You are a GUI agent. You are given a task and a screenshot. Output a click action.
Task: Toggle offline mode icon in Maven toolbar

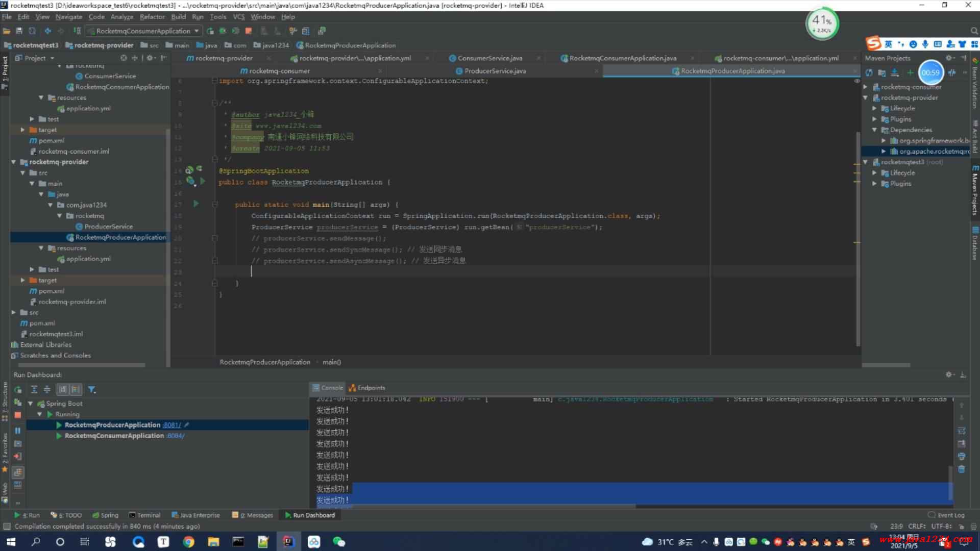tap(952, 73)
